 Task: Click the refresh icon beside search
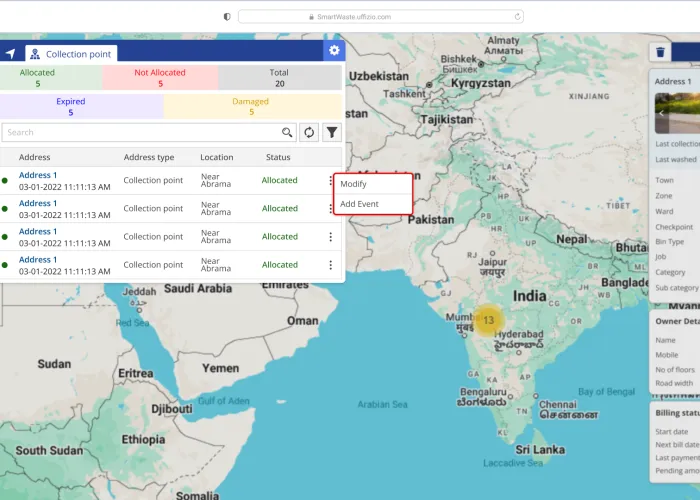point(310,132)
